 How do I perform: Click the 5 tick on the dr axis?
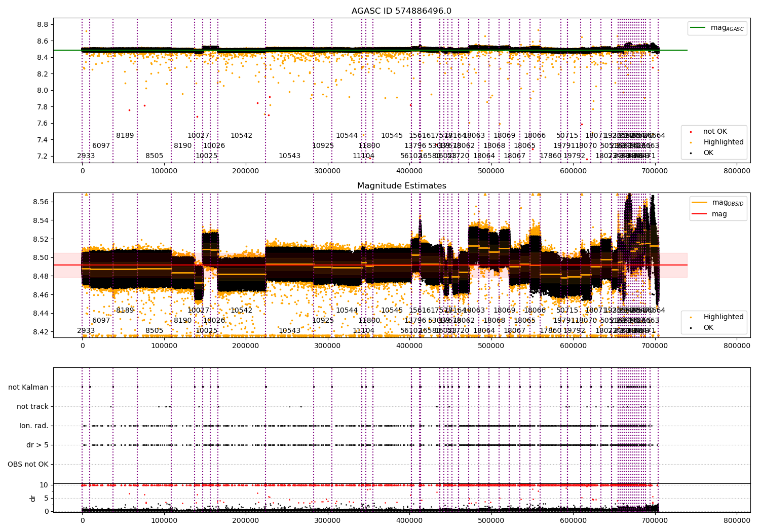pos(47,498)
